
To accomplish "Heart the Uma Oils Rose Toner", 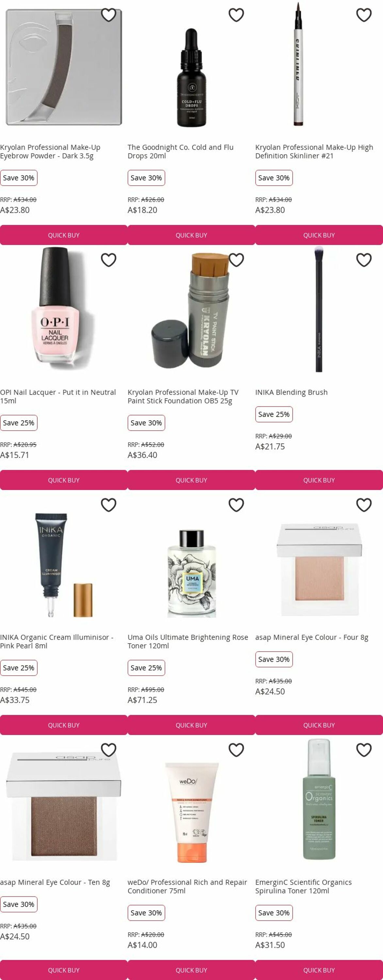I will click(x=236, y=505).
